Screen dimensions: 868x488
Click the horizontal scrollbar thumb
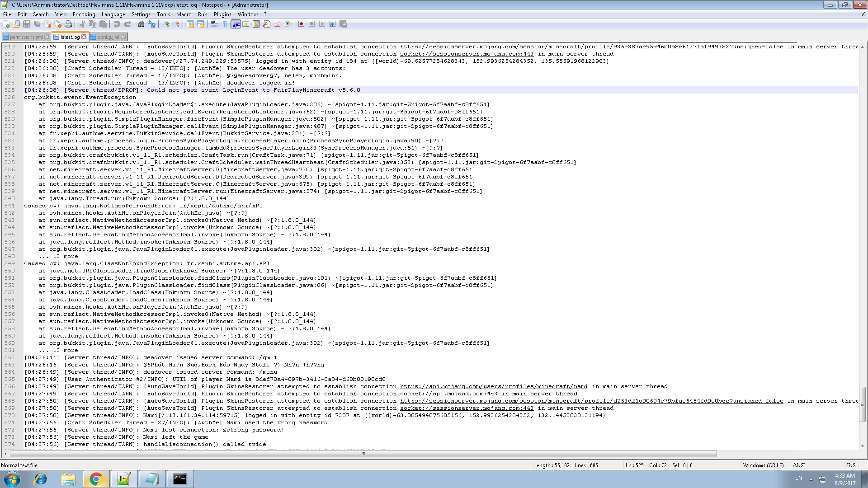point(363,454)
